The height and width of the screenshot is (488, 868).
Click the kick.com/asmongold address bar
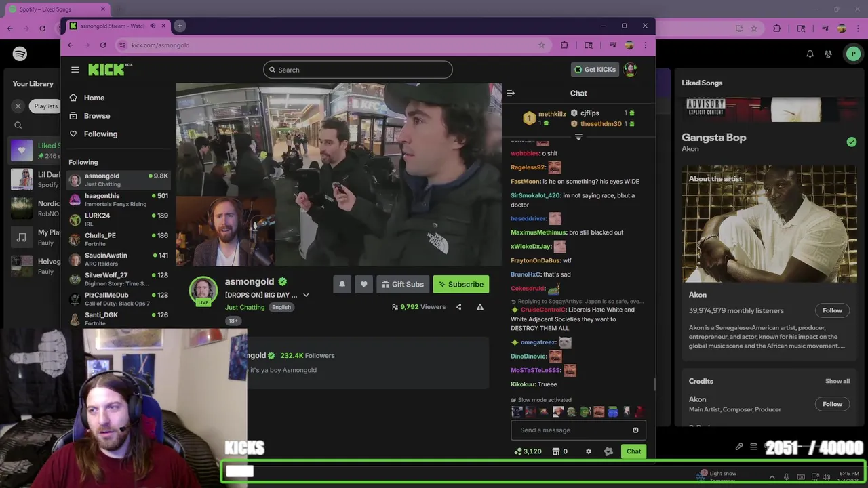[332, 45]
